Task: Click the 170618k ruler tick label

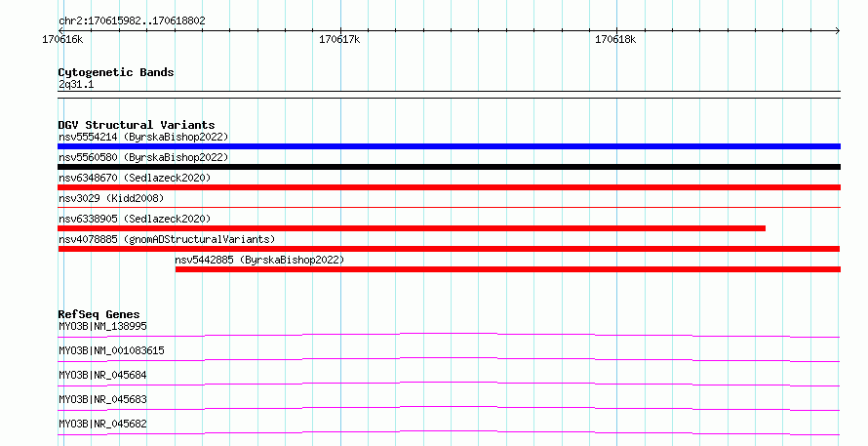Action: [615, 39]
